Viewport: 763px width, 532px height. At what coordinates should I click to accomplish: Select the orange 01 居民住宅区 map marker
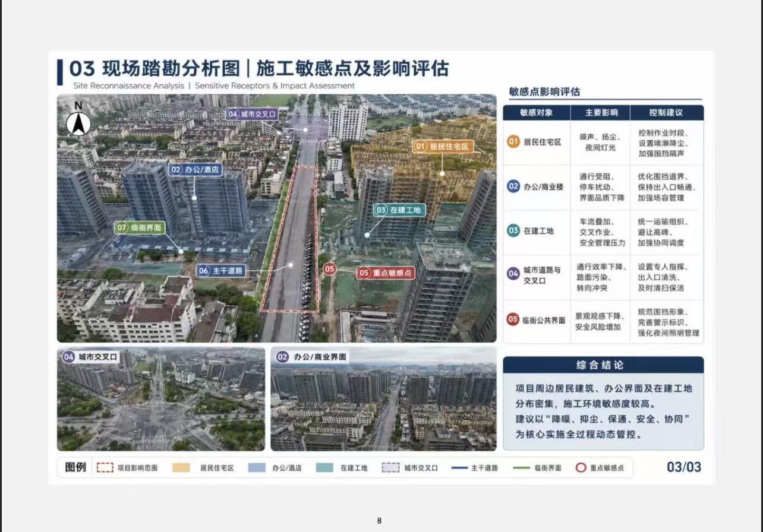click(x=443, y=146)
